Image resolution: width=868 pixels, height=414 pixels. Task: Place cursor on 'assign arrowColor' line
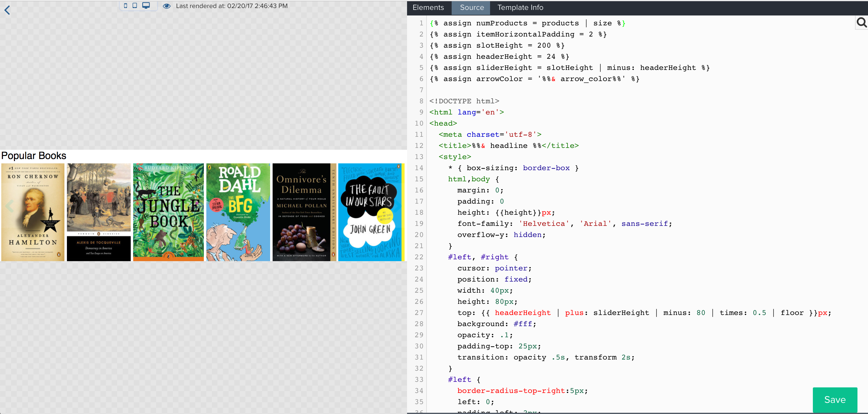pos(534,79)
